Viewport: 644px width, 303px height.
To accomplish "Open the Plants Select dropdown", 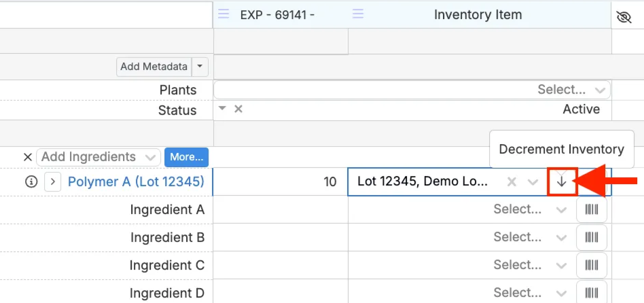I will (x=412, y=90).
